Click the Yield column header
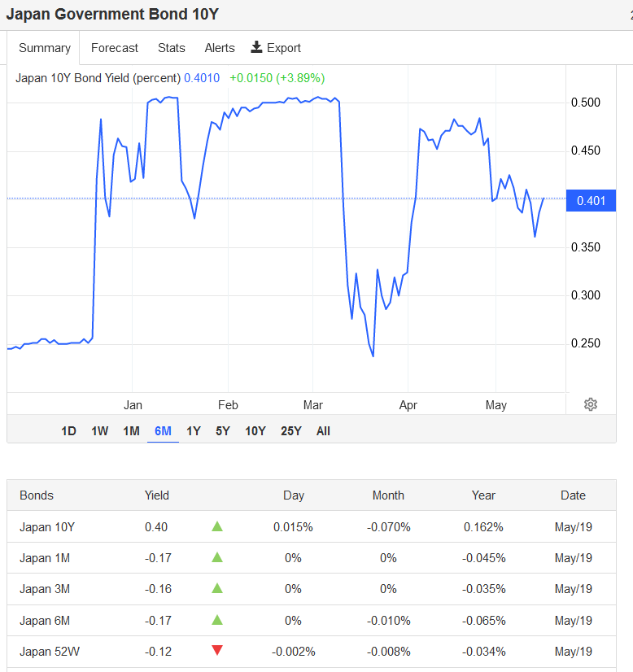Viewport: 633px width, 672px height. [157, 495]
